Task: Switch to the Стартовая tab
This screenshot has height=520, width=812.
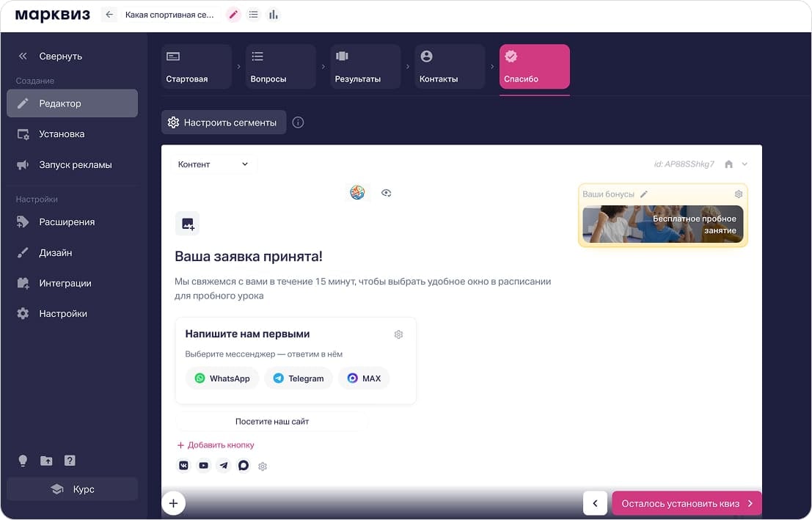Action: coord(197,66)
